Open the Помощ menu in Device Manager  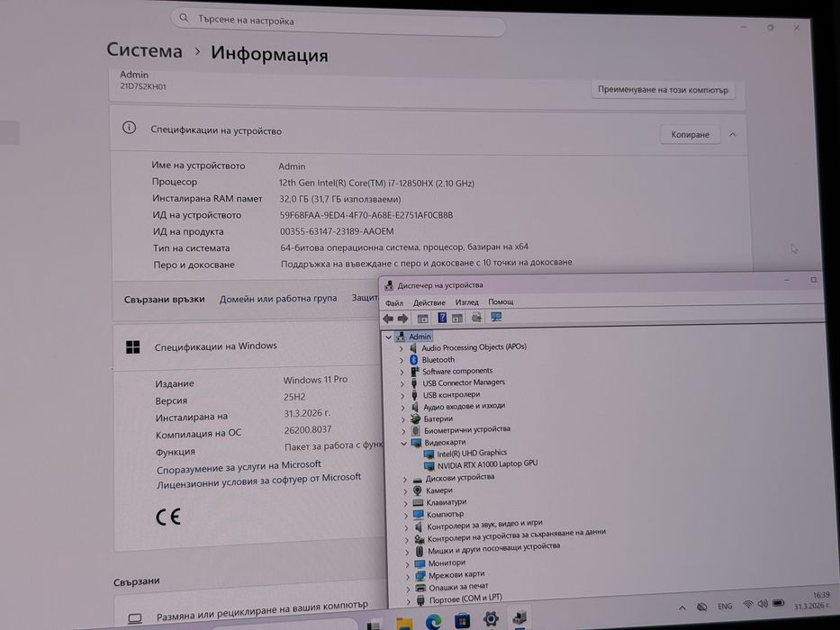pyautogui.click(x=501, y=301)
